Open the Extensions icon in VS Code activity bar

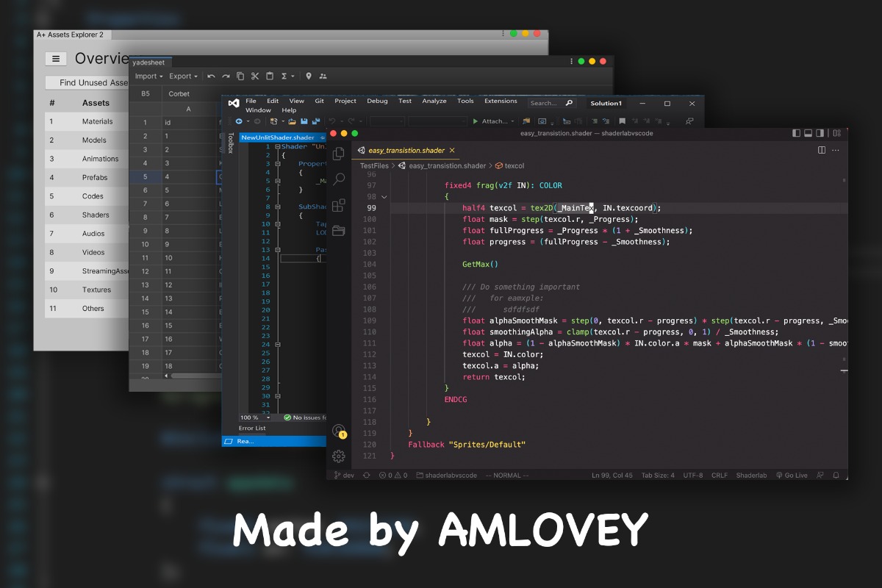339,205
